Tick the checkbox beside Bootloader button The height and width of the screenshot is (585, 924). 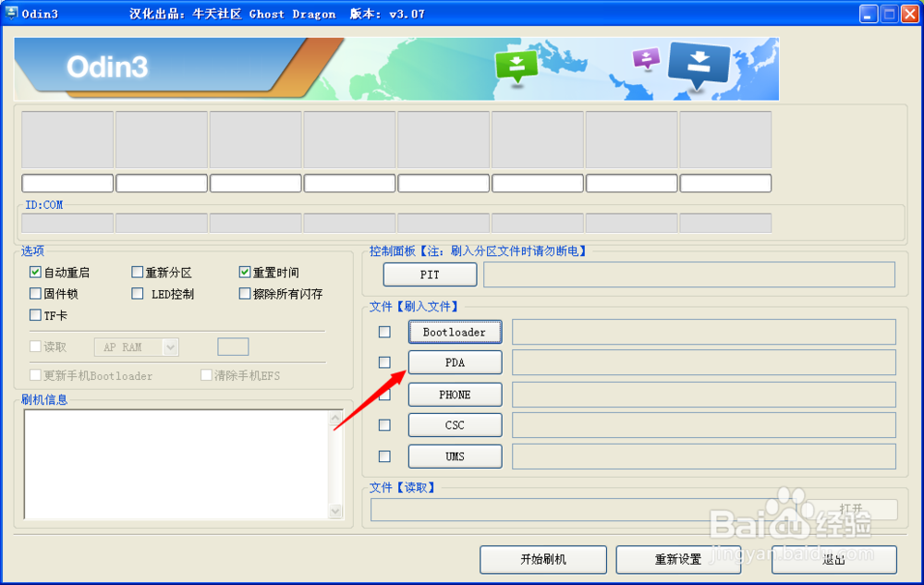[384, 333]
